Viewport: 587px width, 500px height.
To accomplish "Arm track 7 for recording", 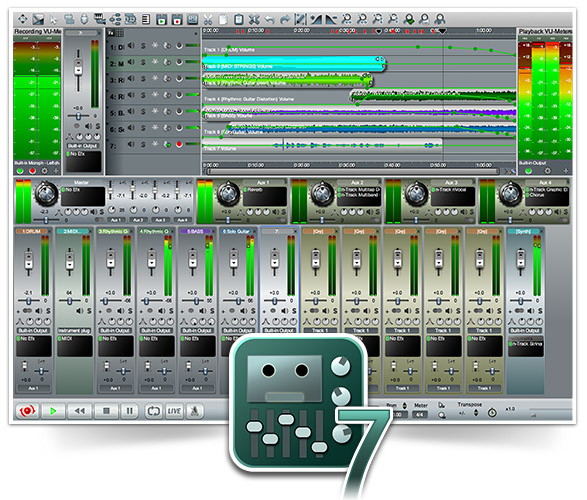I will 179,144.
